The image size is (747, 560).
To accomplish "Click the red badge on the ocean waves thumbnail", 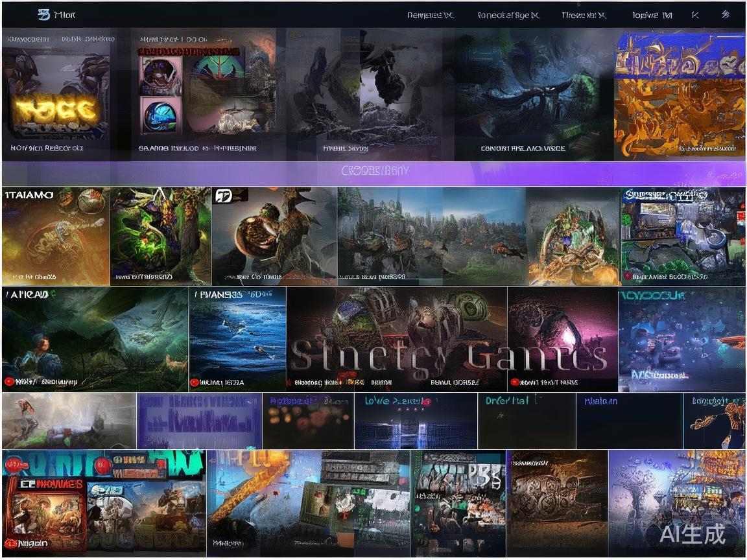I will coord(195,382).
